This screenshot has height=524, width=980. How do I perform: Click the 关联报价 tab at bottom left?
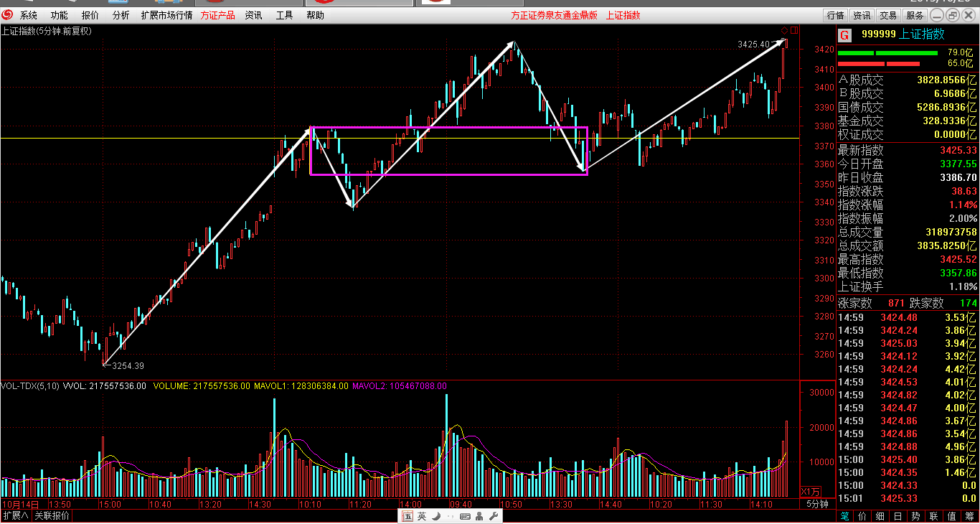coord(52,516)
